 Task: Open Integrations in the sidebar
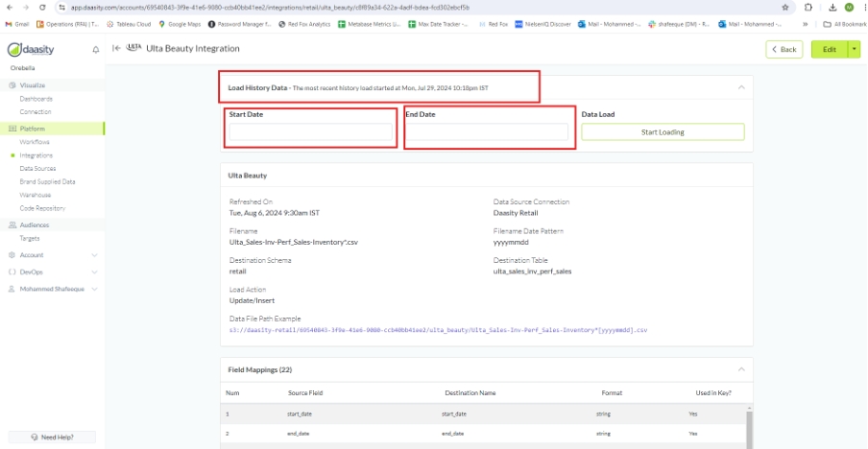[36, 154]
